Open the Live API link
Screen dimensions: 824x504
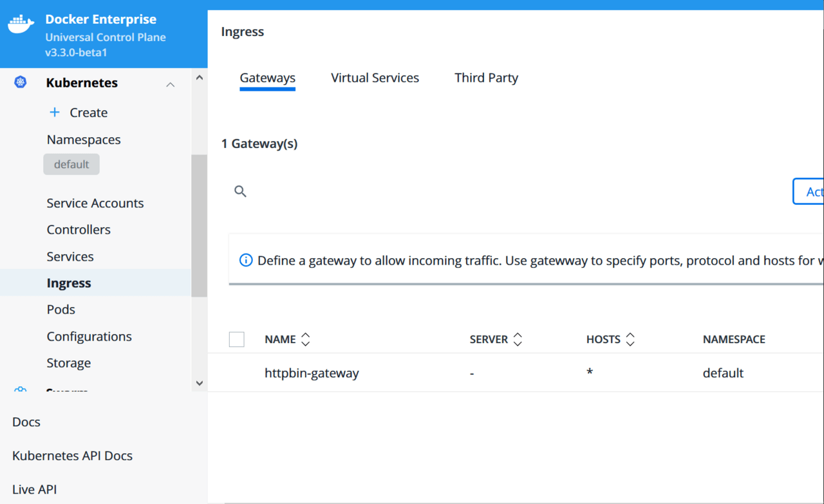[x=35, y=489]
